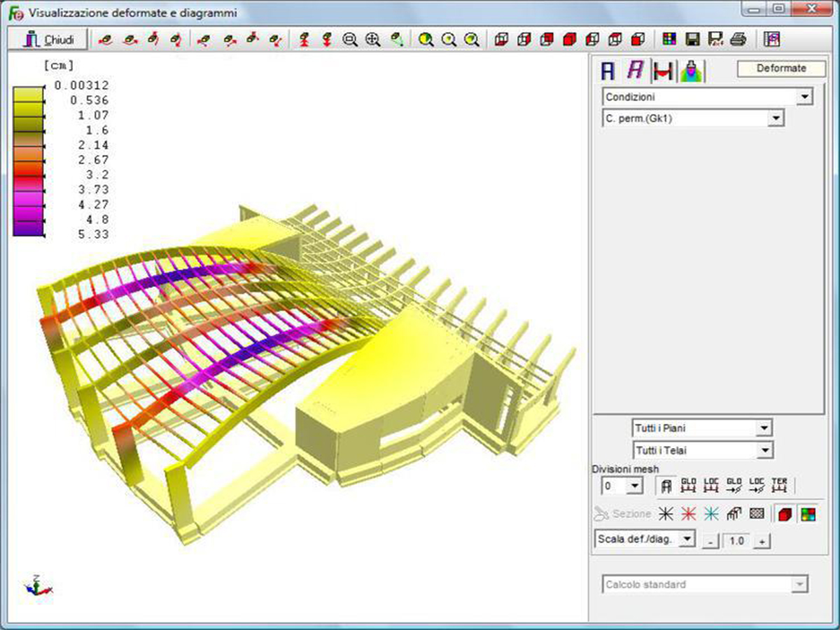Toggle the red solid cube rendering
The height and width of the screenshot is (630, 840).
point(786,514)
